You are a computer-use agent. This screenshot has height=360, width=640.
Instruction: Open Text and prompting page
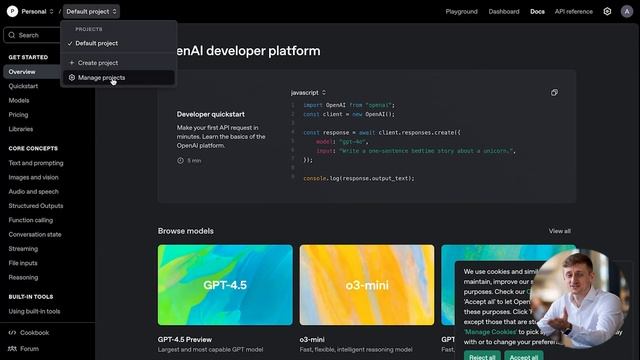[x=36, y=163]
